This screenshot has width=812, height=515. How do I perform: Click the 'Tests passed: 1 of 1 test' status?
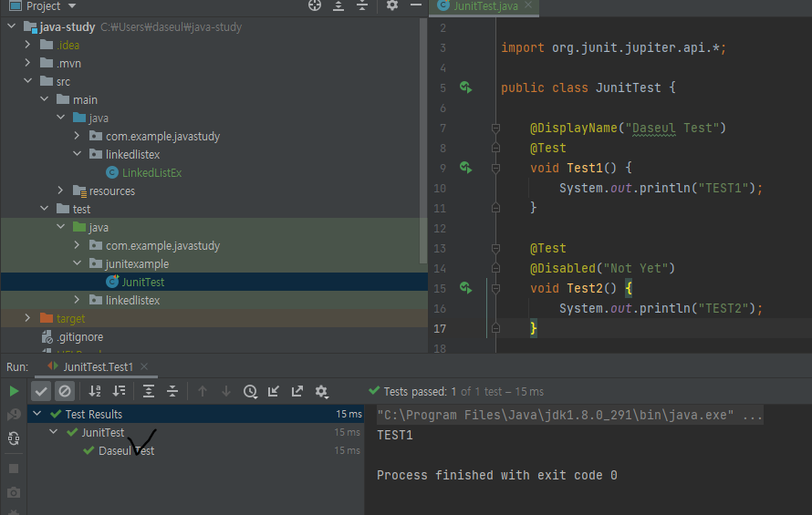pos(455,391)
